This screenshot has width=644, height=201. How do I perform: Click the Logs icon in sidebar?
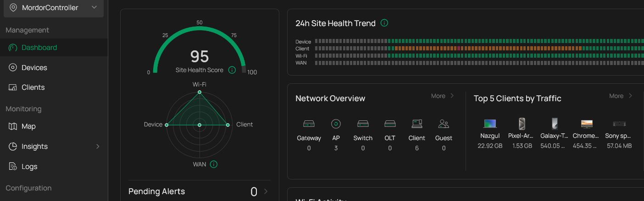point(13,167)
